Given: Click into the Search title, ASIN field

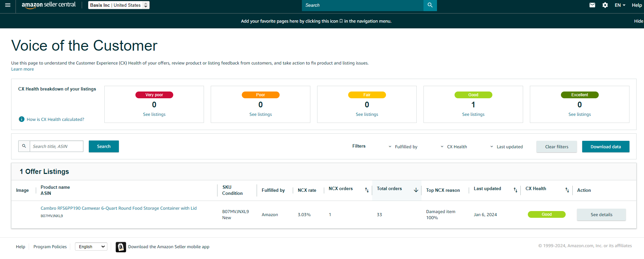Looking at the screenshot, I should coord(56,146).
